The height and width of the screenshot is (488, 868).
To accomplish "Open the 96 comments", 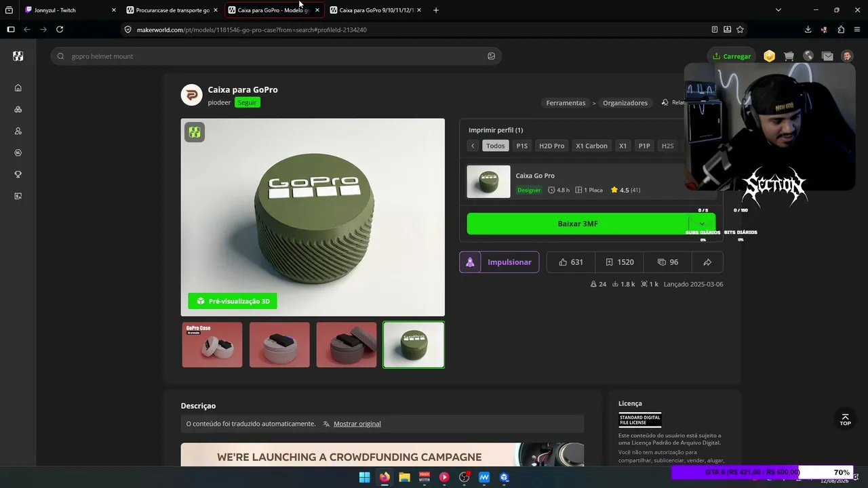I will coord(668,262).
